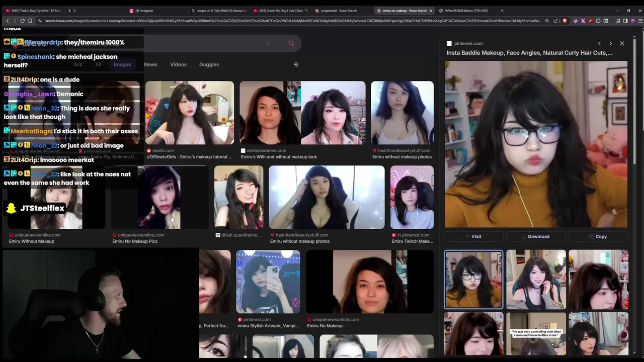Switch to the Shock My Dog tab
Viewport: 644px width, 362px height.
281,11
